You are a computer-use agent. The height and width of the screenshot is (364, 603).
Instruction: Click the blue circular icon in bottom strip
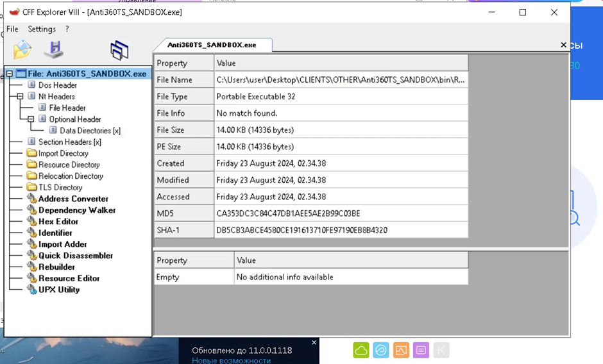[381, 350]
